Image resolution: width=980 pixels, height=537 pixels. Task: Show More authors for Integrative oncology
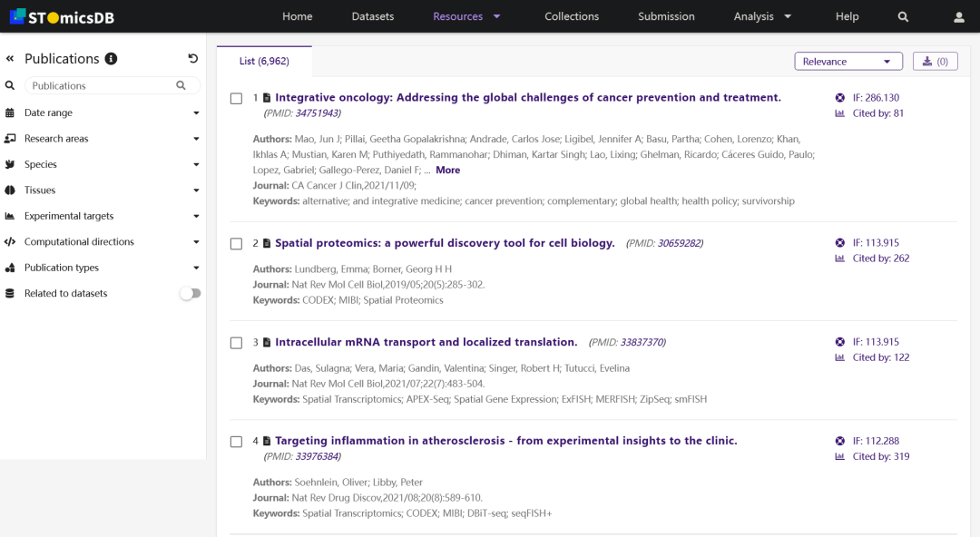(447, 170)
